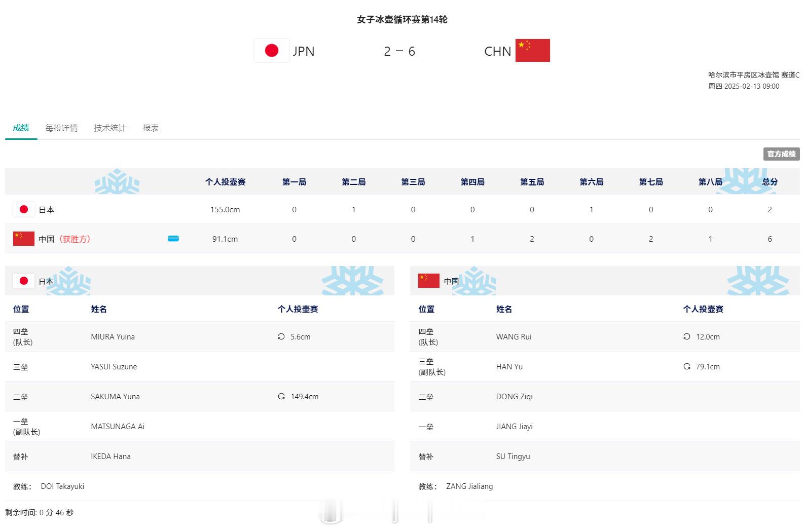Image resolution: width=804 pixels, height=532 pixels.
Task: Click coach name DOI Takayuki
Action: pos(62,486)
